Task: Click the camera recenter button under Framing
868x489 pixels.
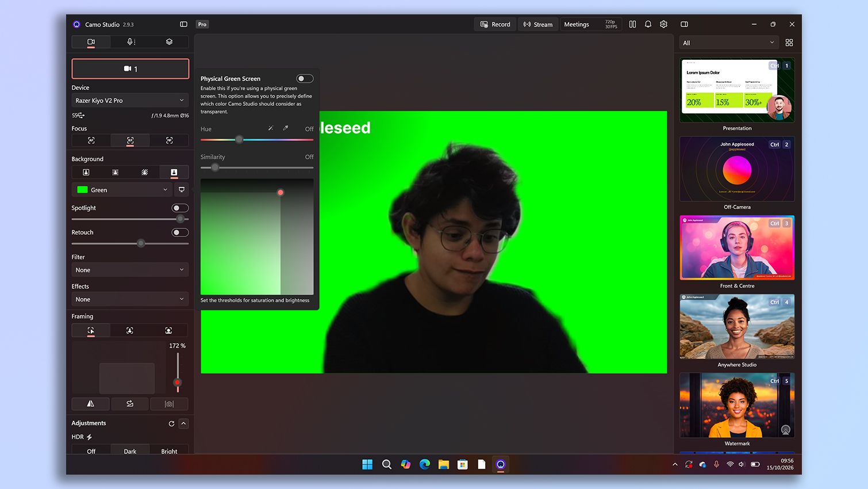Action: coord(169,404)
